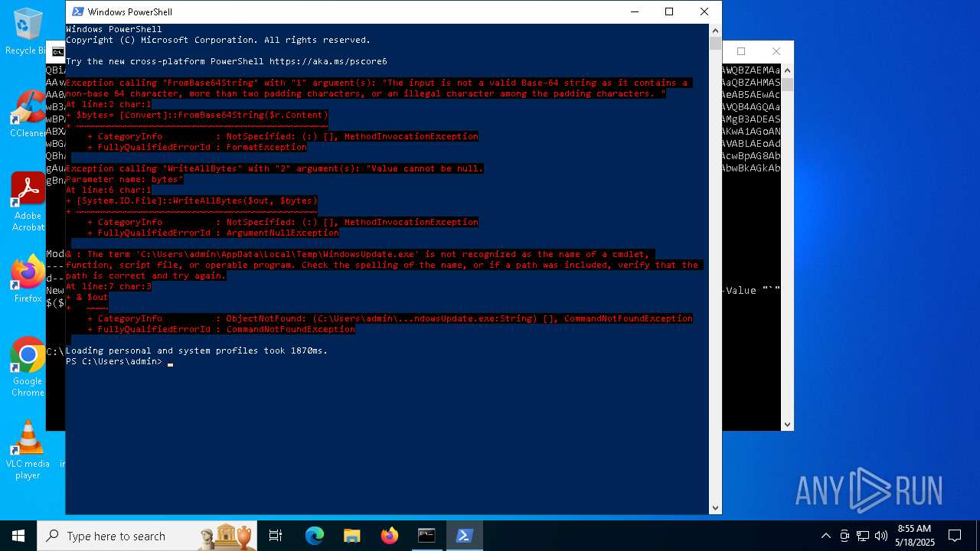Show hidden system tray icons
Image resolution: width=980 pixels, height=551 pixels.
click(x=825, y=536)
